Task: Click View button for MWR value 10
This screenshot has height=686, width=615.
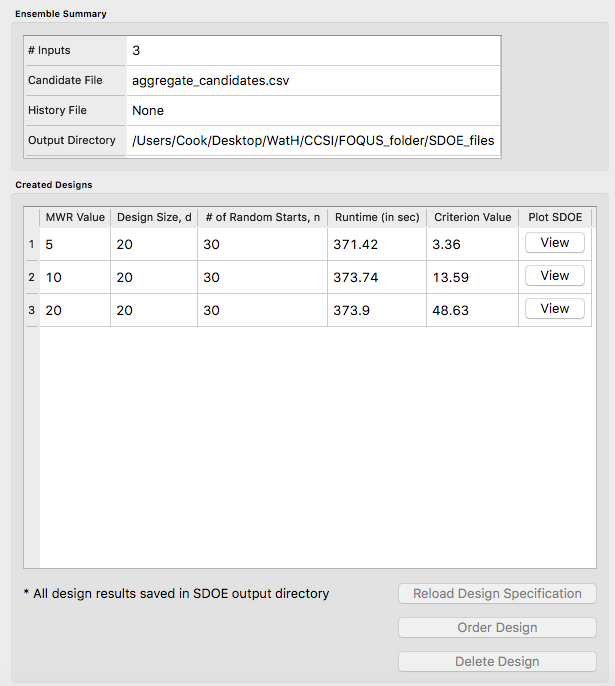Action: [554, 276]
